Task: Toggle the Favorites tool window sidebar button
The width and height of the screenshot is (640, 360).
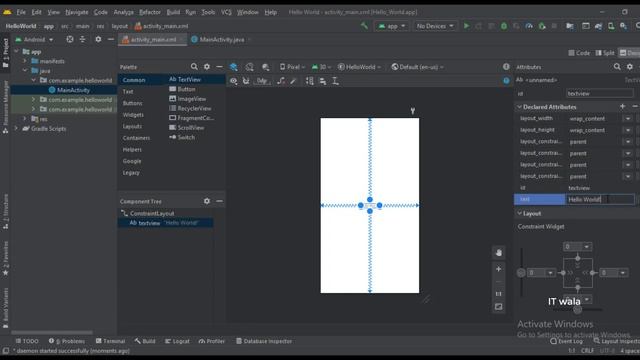Action: tap(5, 259)
